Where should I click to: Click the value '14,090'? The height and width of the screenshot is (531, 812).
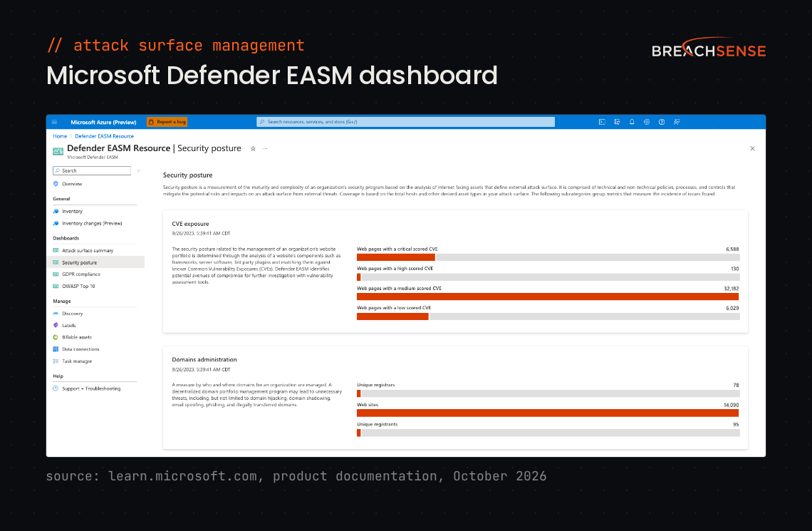tap(732, 405)
